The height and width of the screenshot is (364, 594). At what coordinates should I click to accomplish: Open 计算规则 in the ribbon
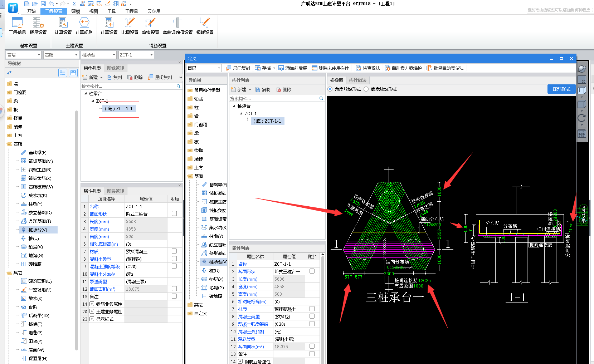tap(84, 26)
